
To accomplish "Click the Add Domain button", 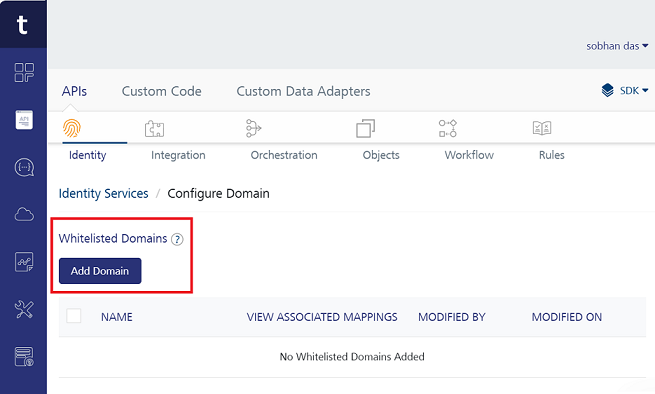I will coord(100,271).
